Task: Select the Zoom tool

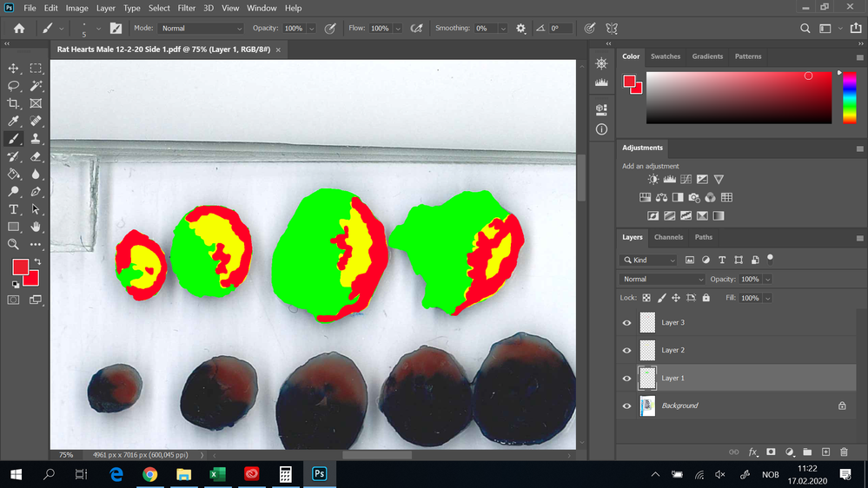Action: click(13, 244)
